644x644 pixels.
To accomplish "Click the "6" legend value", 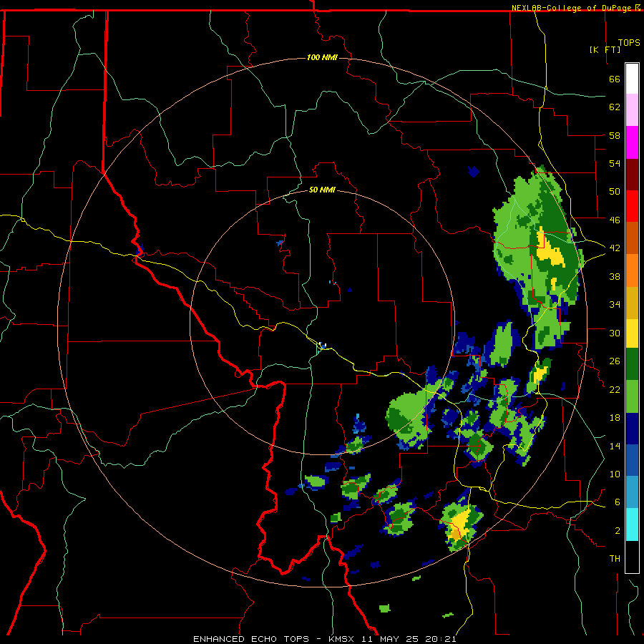I will coord(617,502).
